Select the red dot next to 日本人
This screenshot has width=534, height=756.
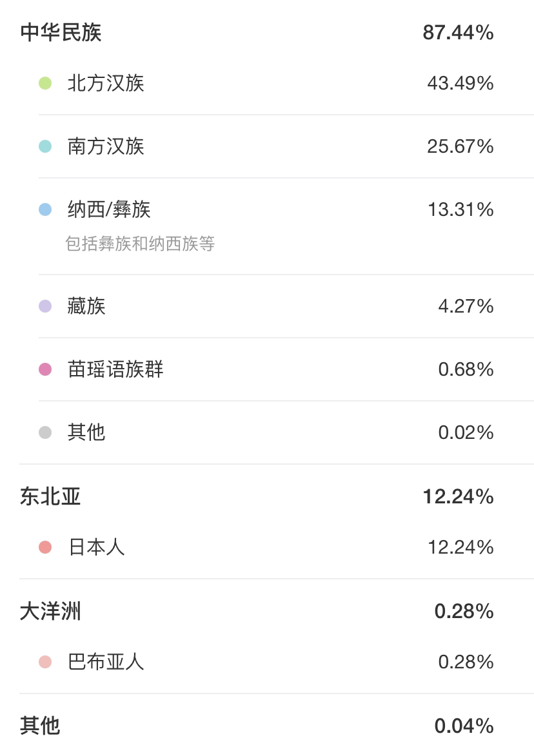pos(45,547)
